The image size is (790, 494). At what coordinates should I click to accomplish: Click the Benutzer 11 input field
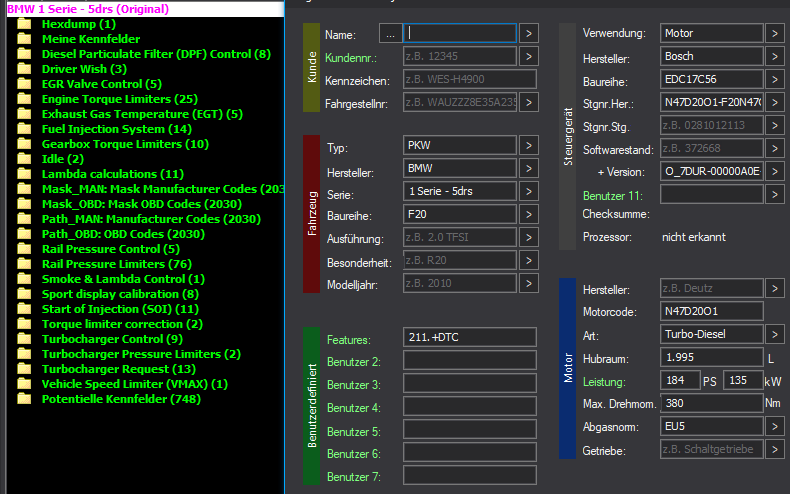[711, 194]
